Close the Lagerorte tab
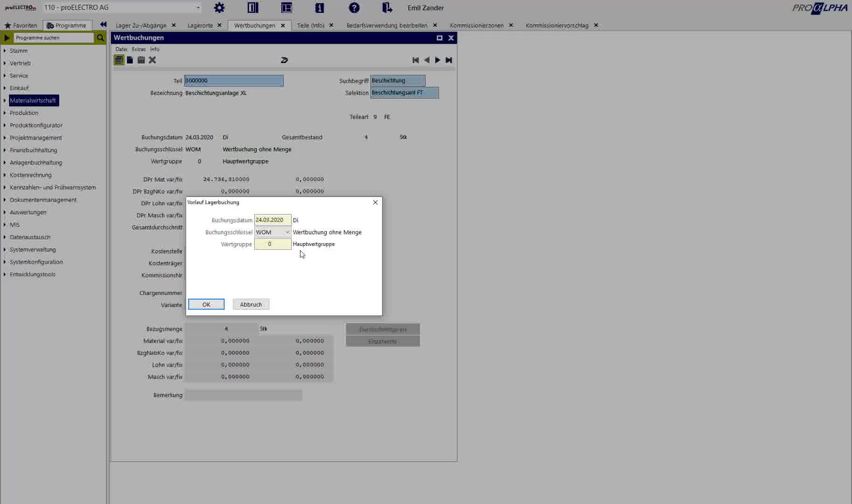Viewport: 852px width, 504px height. coord(219,25)
